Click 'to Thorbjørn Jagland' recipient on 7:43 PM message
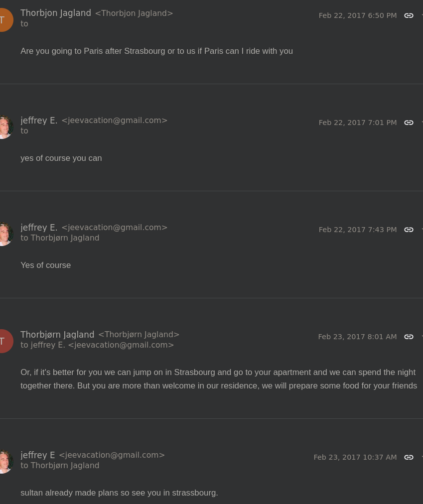The image size is (423, 504). click(x=60, y=238)
